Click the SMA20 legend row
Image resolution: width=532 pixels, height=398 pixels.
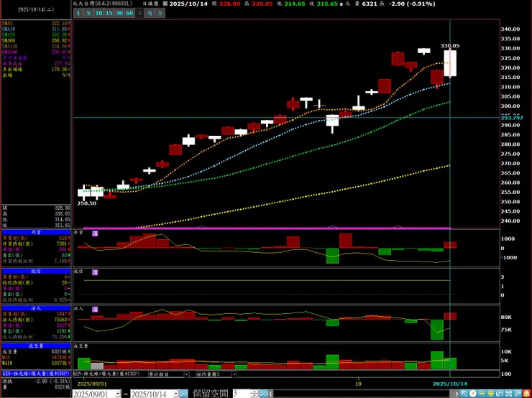36,34
